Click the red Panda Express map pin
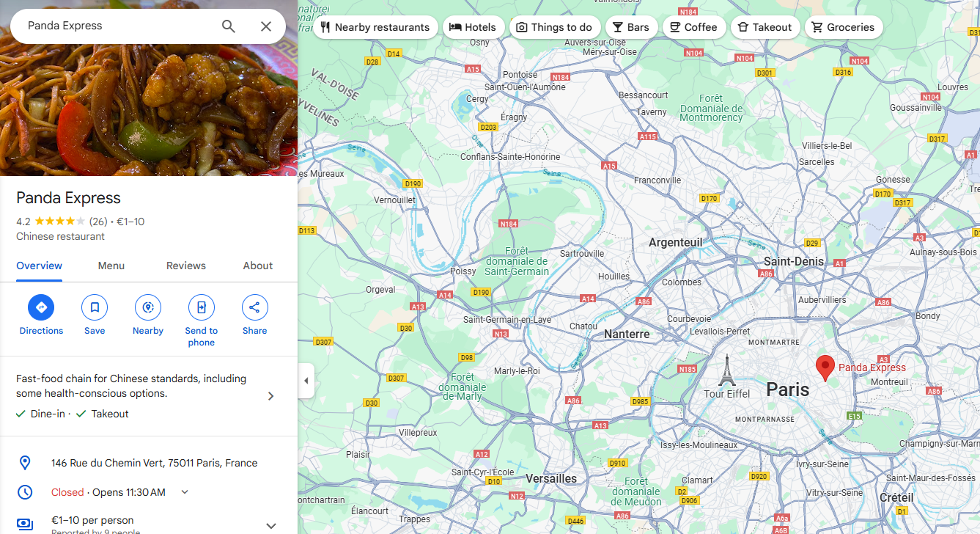Viewport: 980px width, 534px height. [x=825, y=368]
